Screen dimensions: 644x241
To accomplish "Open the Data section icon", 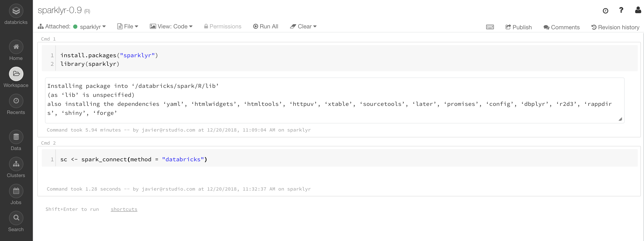I will 16,137.
